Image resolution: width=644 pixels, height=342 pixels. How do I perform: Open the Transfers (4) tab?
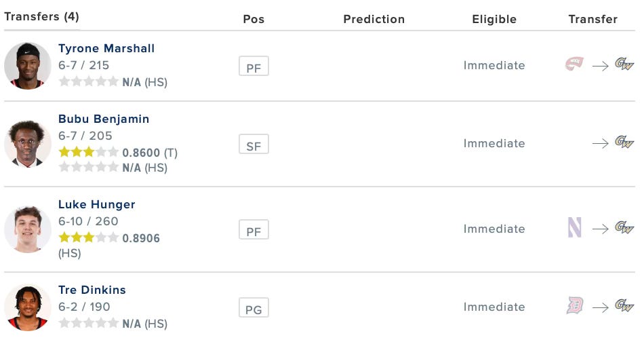[x=41, y=16]
